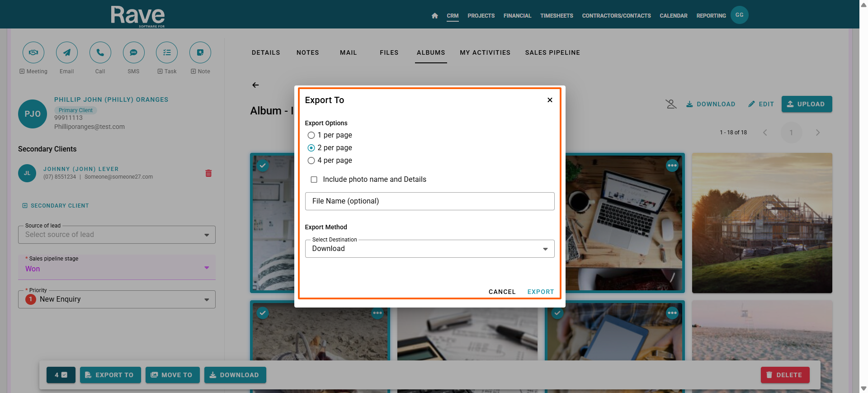Go to the home page icon

point(435,16)
